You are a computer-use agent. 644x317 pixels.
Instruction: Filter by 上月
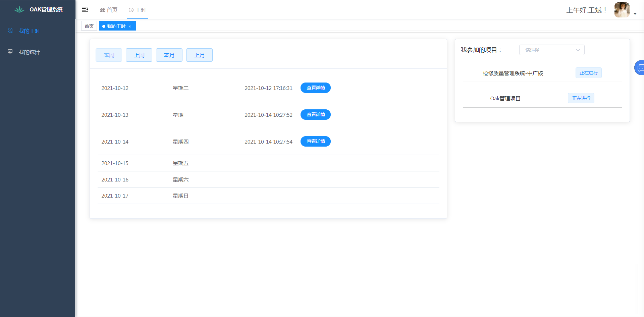199,55
